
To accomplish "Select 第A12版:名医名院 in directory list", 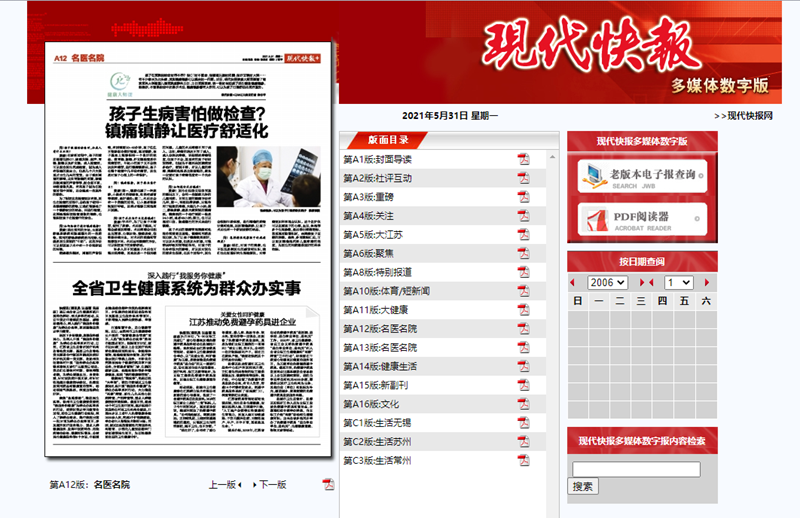I will [x=380, y=329].
